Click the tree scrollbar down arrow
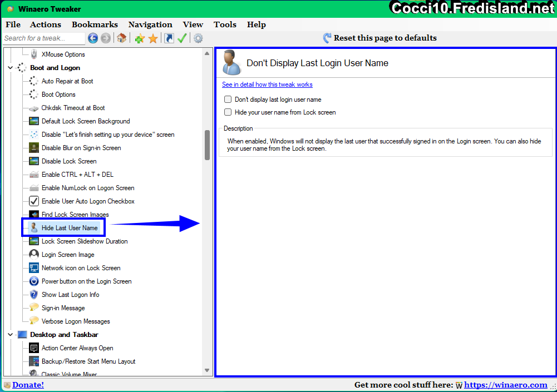This screenshot has height=392, width=557. click(207, 370)
